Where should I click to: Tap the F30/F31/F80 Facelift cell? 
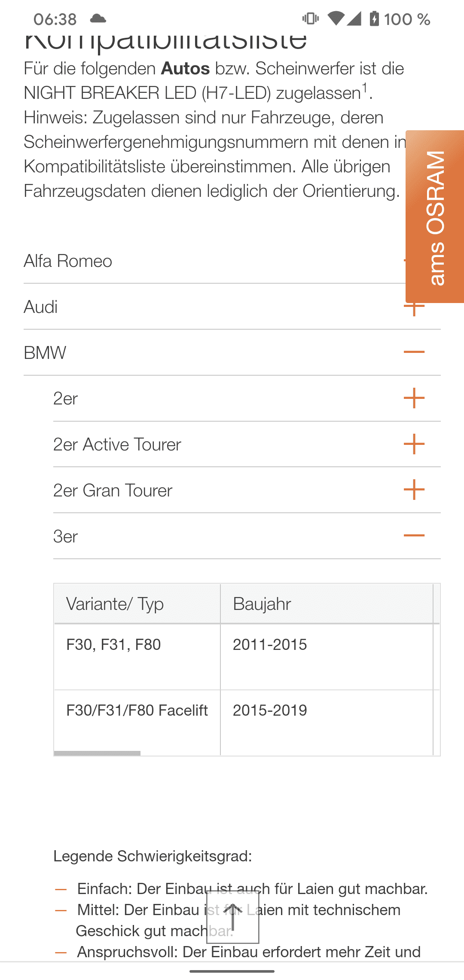click(137, 722)
